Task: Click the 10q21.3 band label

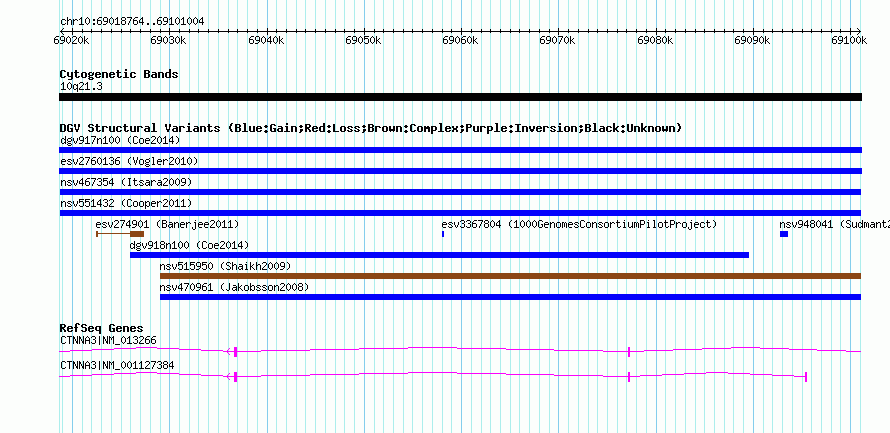Action: point(81,86)
